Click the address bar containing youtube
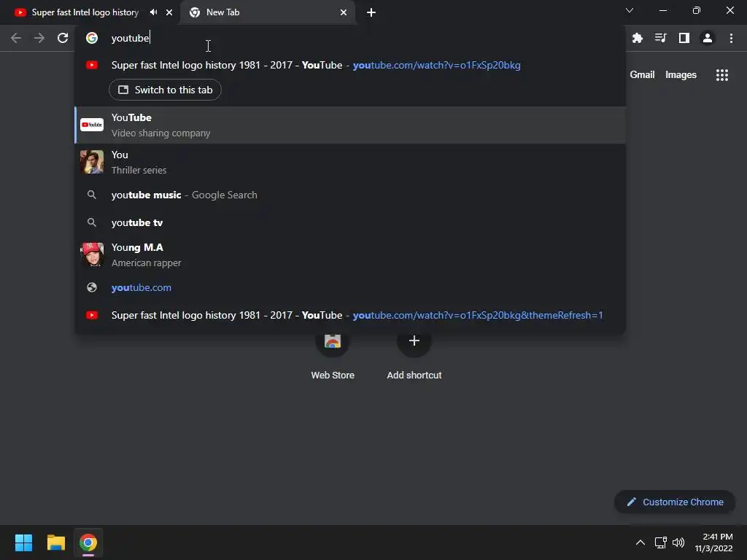747x560 pixels. [x=350, y=38]
